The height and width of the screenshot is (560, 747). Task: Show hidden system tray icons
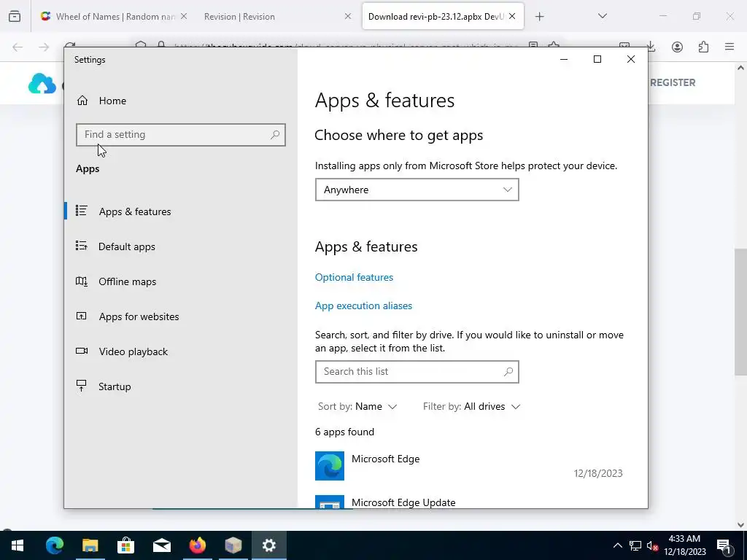[617, 545]
